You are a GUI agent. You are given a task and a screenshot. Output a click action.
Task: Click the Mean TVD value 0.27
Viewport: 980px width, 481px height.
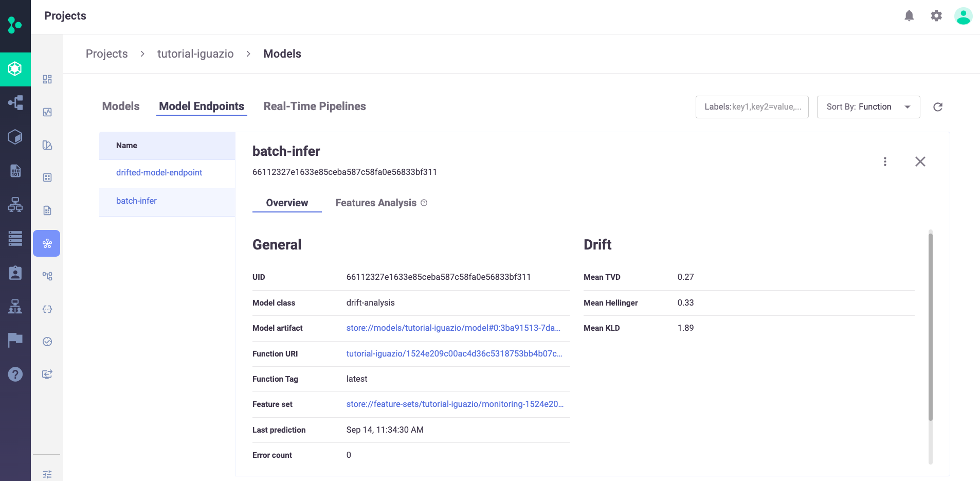685,277
